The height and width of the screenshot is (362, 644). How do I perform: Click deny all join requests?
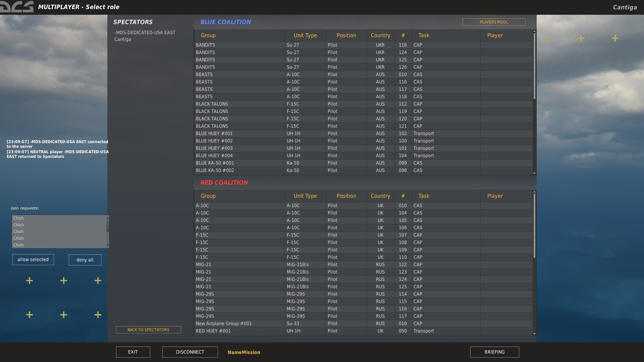(85, 260)
